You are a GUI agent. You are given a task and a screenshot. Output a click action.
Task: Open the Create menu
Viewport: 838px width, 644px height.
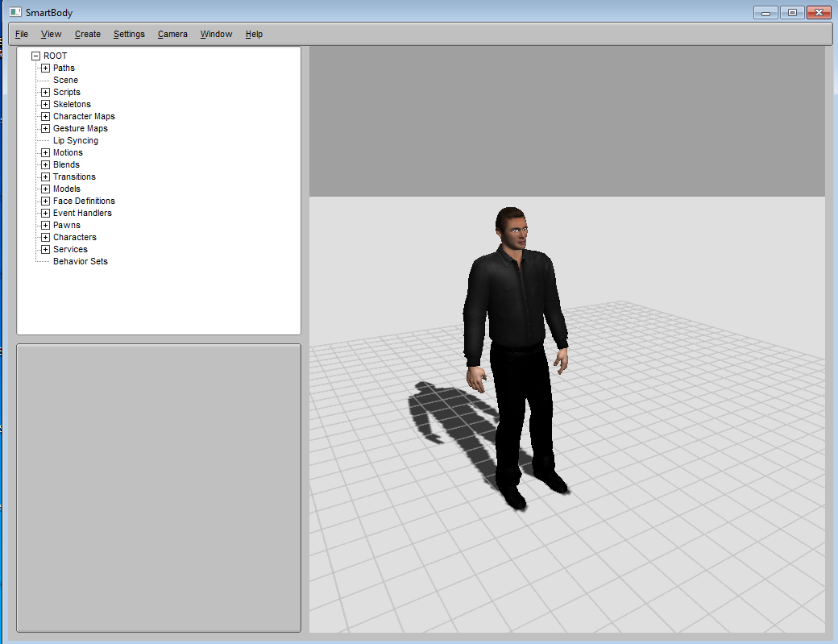coord(88,34)
